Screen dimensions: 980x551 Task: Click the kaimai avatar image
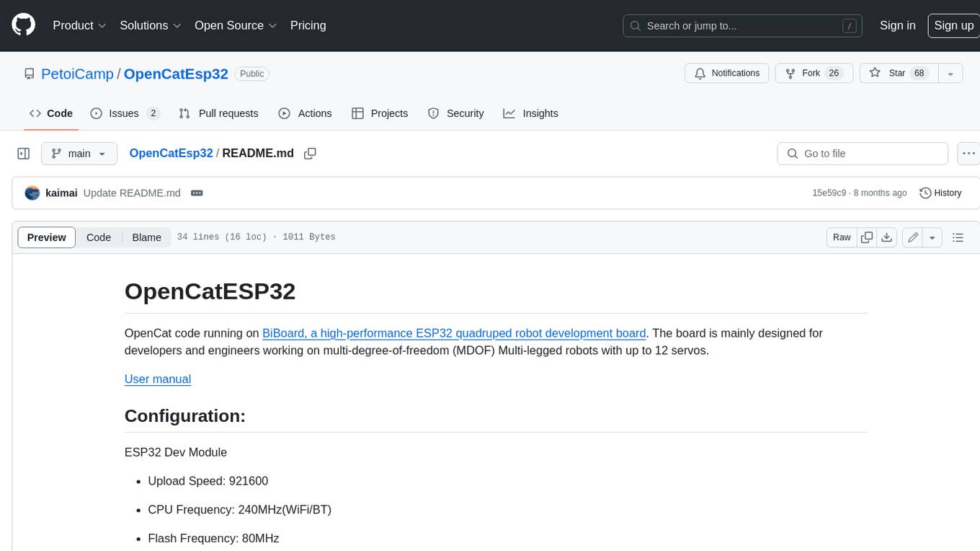pos(32,193)
